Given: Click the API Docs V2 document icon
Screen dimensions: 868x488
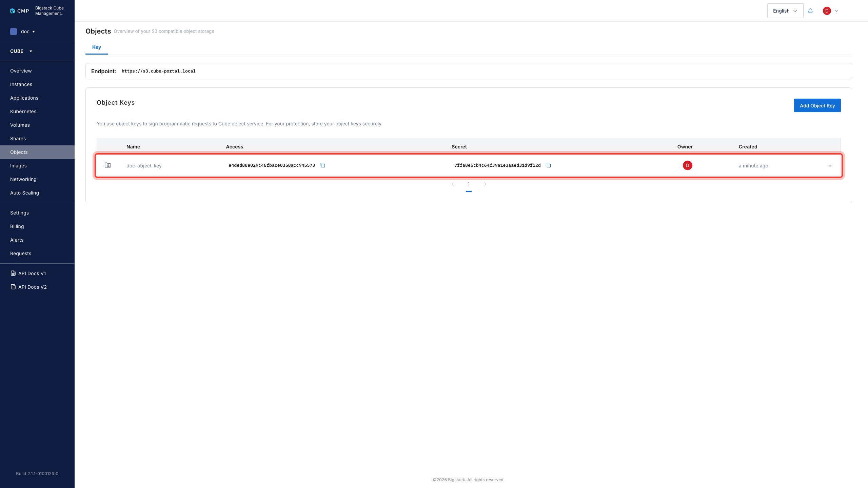Looking at the screenshot, I should (13, 287).
